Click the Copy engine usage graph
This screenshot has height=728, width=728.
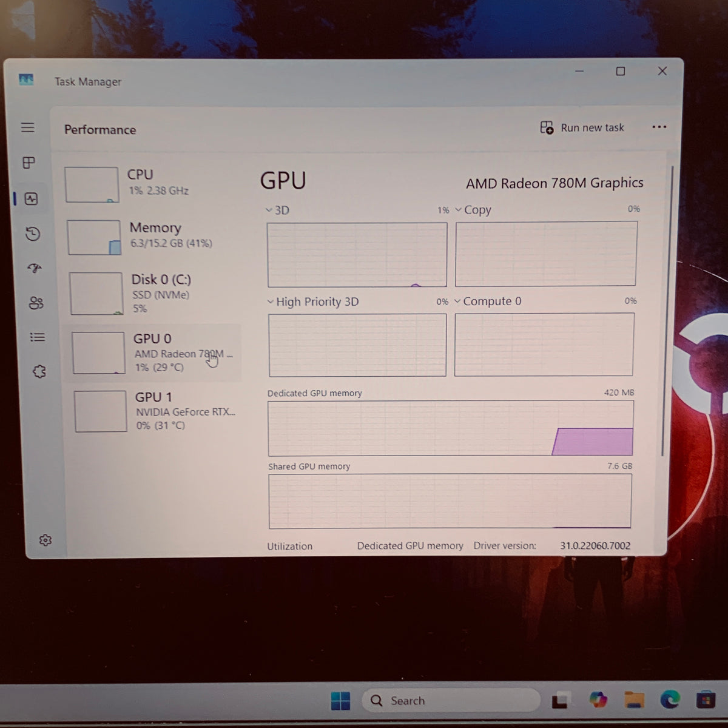click(x=546, y=254)
